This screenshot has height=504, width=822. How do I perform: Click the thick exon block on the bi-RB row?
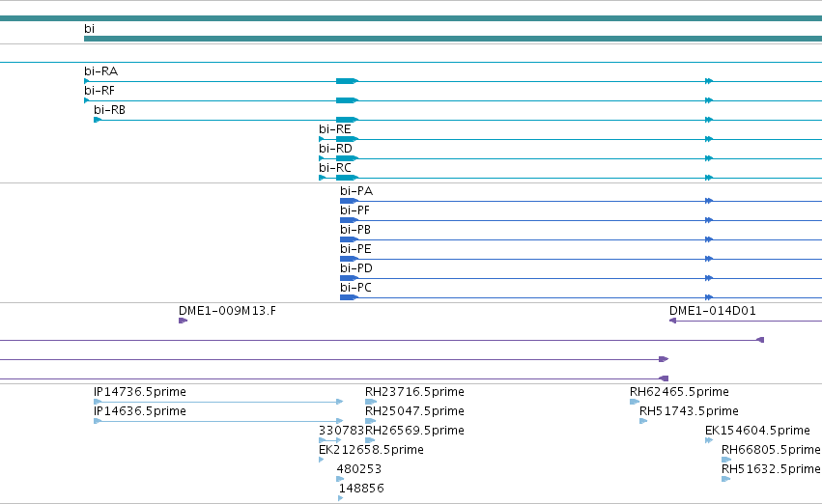[x=347, y=120]
